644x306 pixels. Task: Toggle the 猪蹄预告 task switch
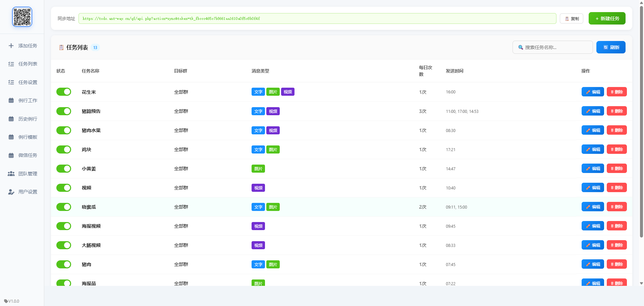[x=64, y=111]
